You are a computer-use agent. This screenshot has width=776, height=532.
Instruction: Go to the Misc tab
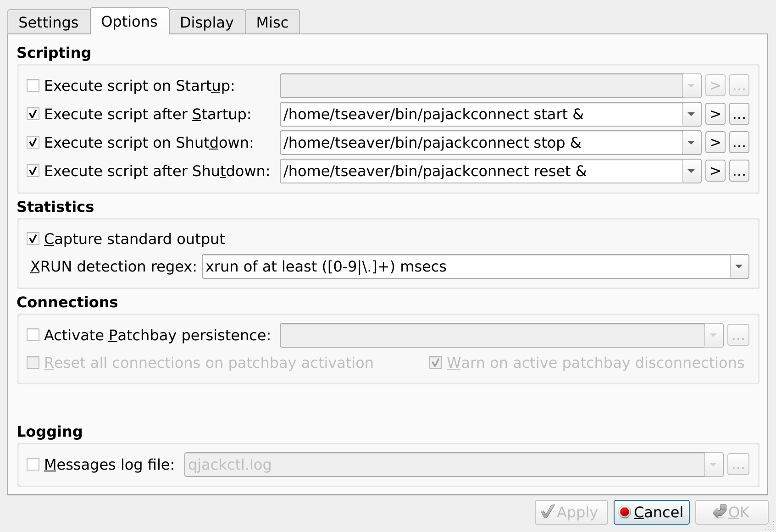pyautogui.click(x=272, y=22)
